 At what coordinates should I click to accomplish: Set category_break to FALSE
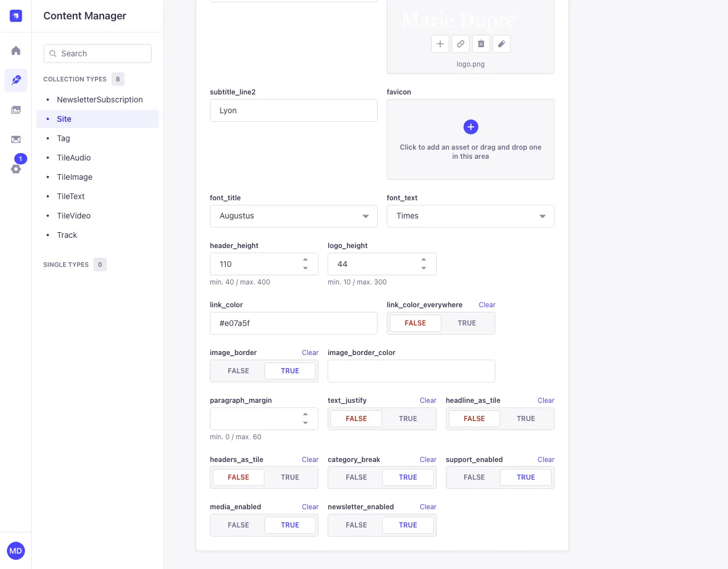[357, 477]
